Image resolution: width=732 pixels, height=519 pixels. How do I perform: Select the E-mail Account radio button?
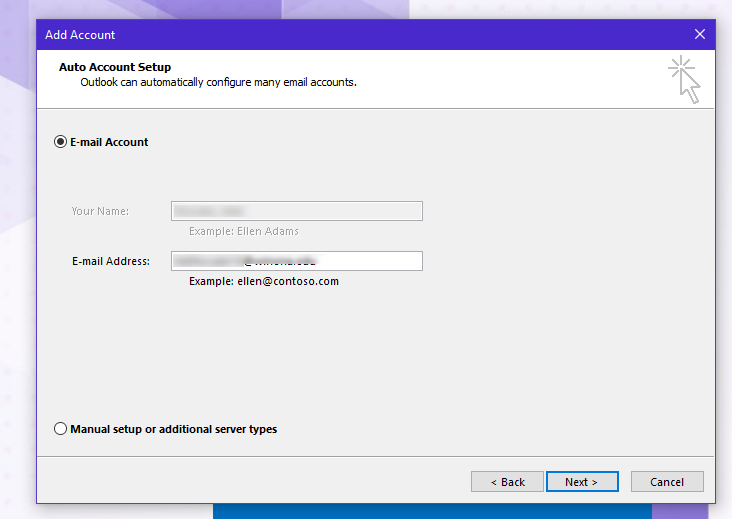[60, 142]
